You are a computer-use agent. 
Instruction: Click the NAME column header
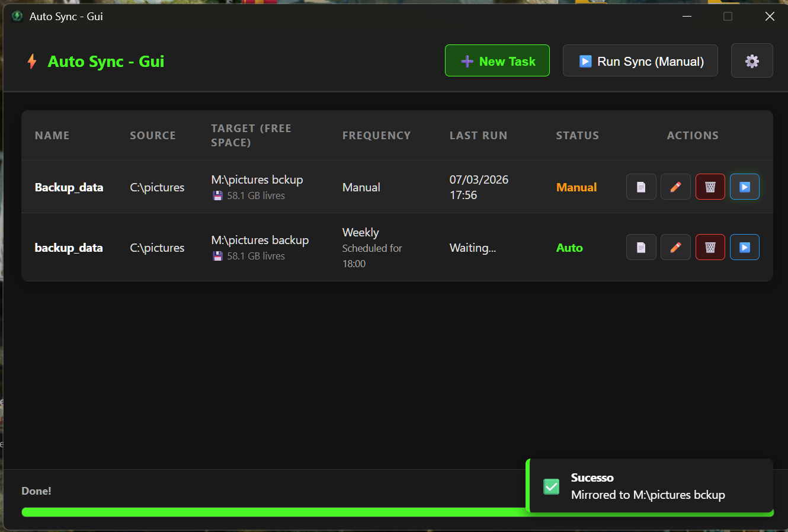click(x=52, y=136)
